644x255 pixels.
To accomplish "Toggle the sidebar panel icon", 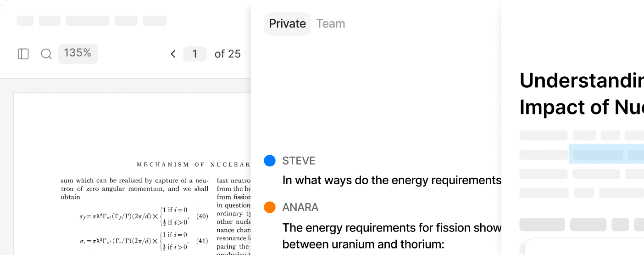I will (23, 54).
